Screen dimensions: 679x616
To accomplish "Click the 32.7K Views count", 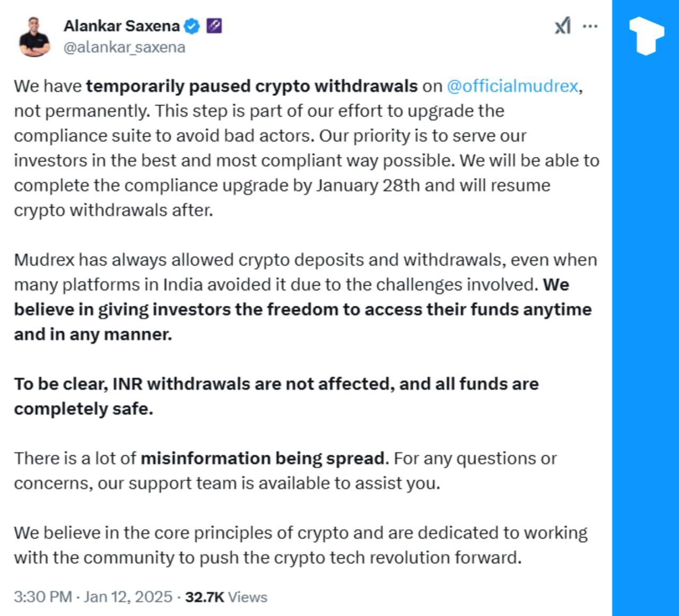I will click(226, 597).
